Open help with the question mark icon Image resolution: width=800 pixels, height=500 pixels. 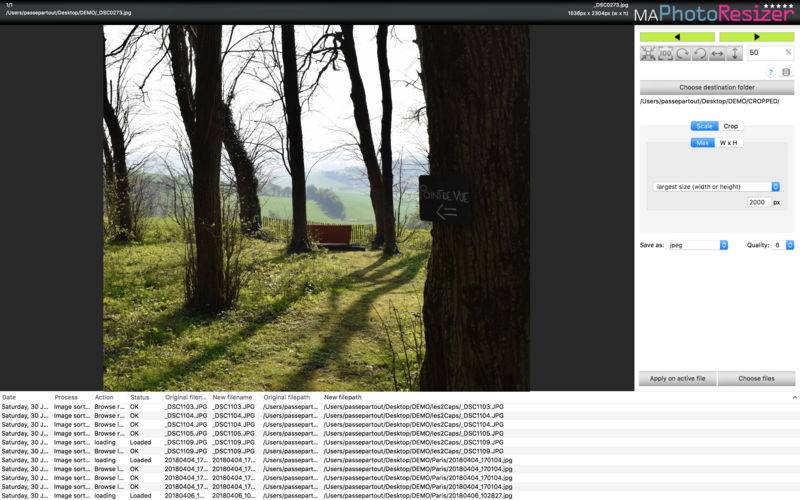770,72
